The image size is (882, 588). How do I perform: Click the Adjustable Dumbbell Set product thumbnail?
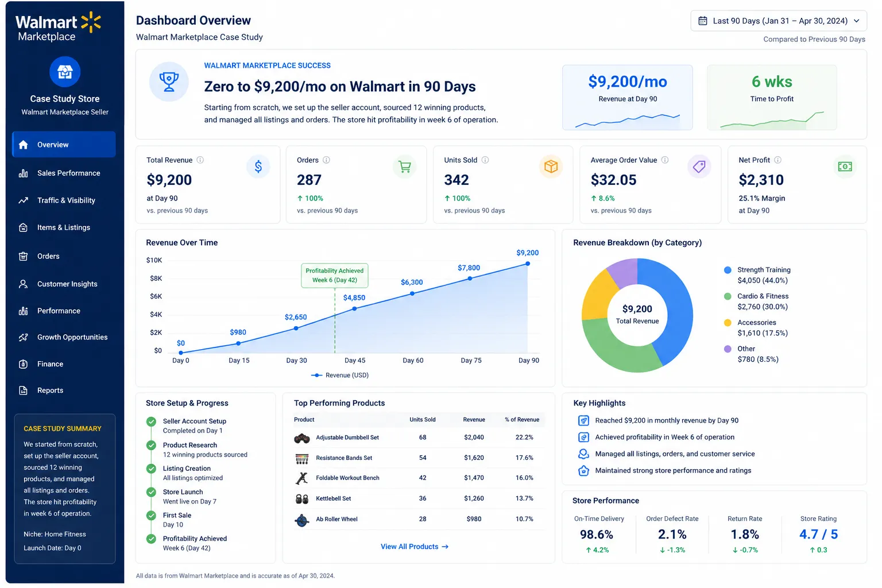point(302,438)
